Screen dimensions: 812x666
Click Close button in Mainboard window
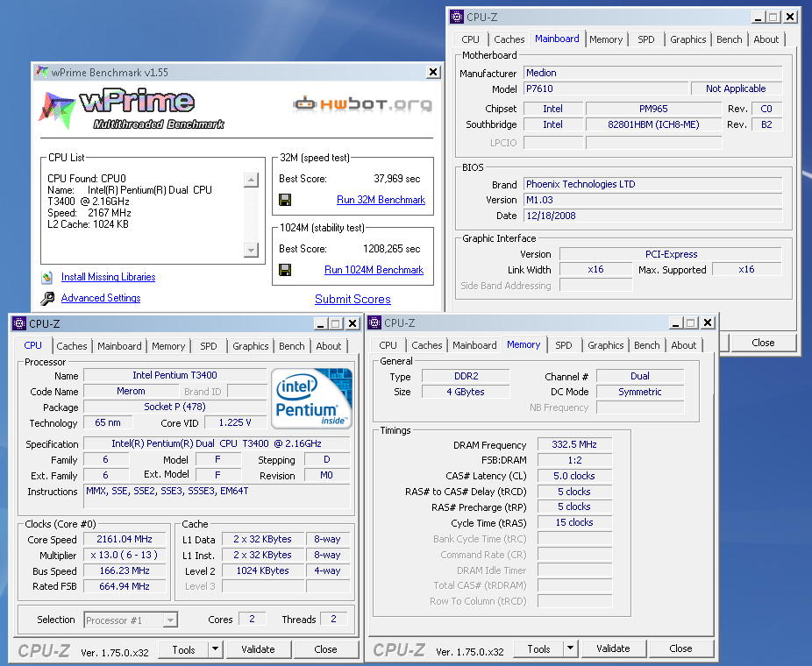(x=763, y=343)
